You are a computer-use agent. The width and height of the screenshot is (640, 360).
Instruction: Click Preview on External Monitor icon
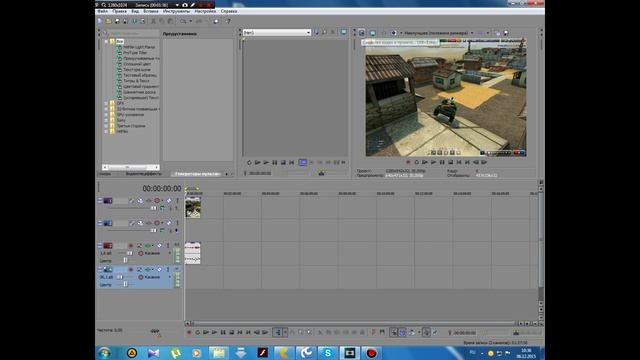pyautogui.click(x=373, y=33)
